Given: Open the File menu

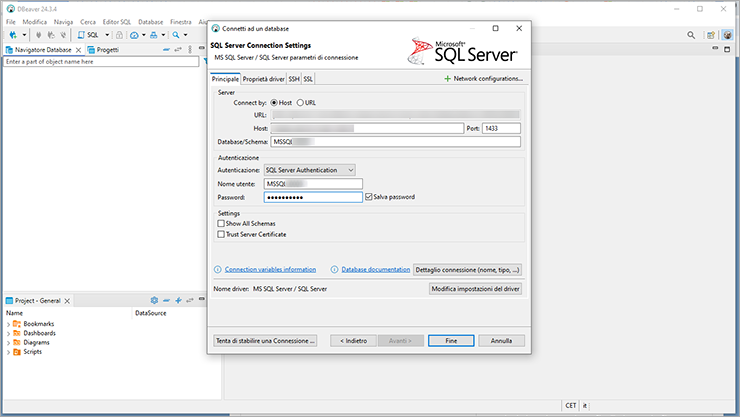Looking at the screenshot, I should pyautogui.click(x=10, y=22).
